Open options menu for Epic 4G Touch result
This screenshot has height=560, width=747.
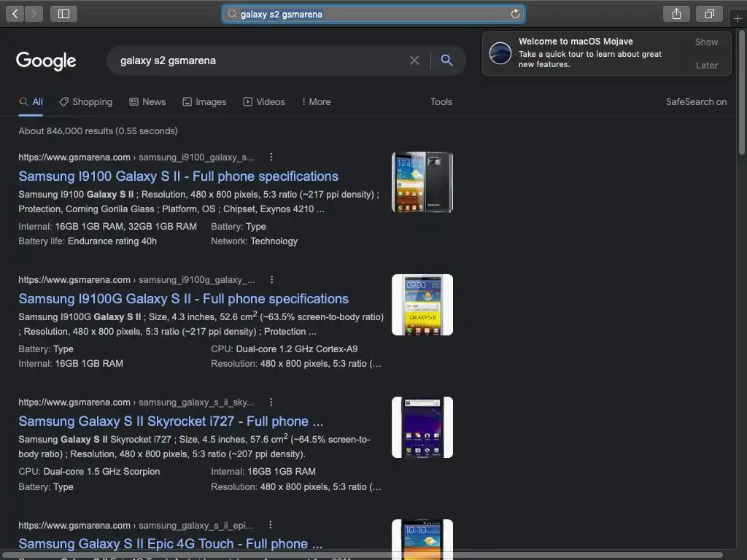271,525
